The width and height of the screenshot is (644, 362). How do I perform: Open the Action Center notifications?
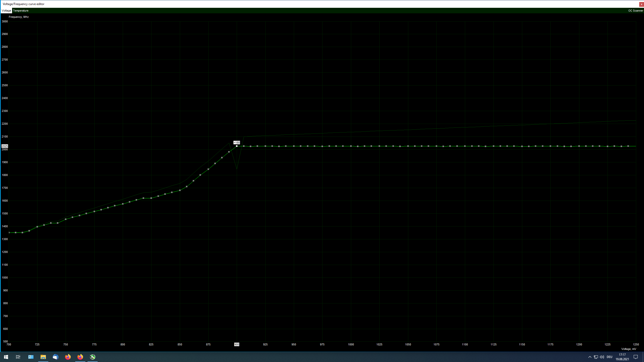pos(636,357)
